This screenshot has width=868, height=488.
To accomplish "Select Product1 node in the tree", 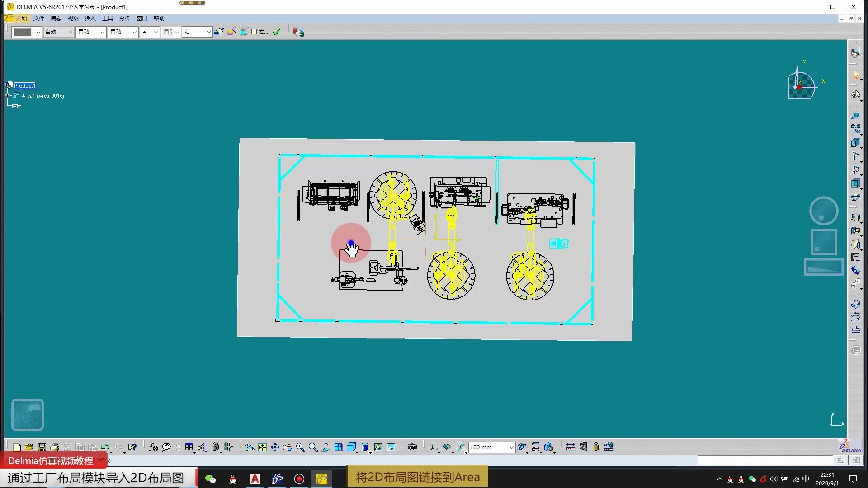I will (24, 86).
